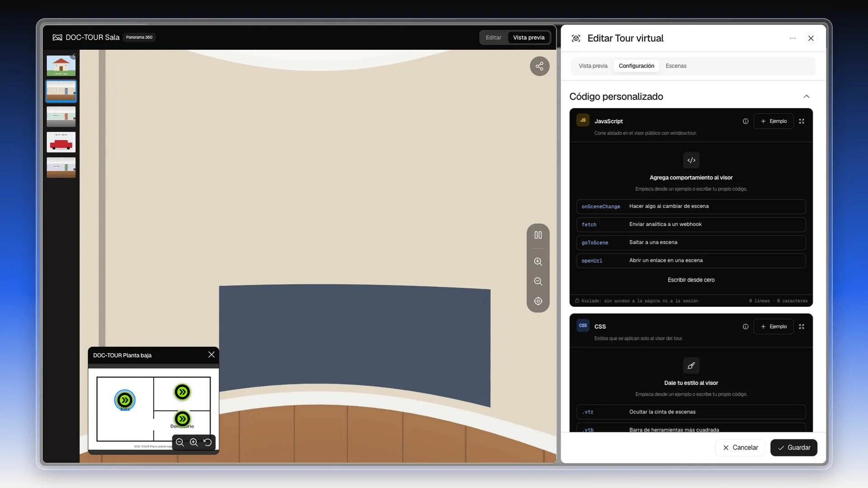
Task: Select the red car scene thumbnail
Action: click(61, 142)
